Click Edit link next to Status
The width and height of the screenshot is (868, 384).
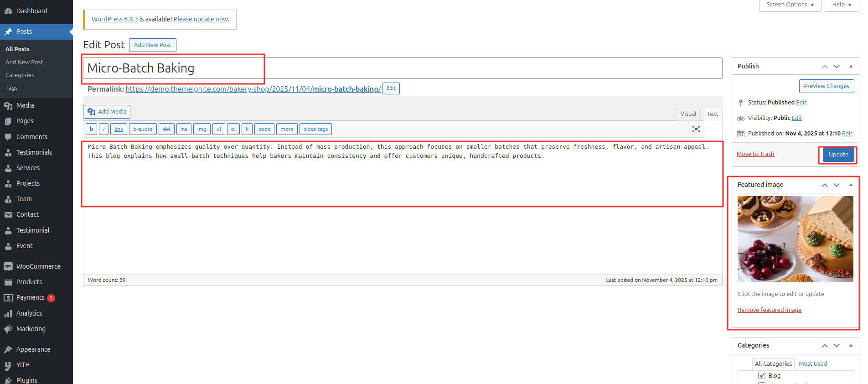801,103
